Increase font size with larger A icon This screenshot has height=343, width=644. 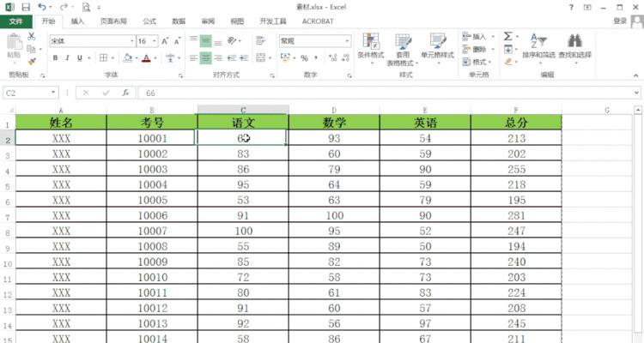(165, 41)
